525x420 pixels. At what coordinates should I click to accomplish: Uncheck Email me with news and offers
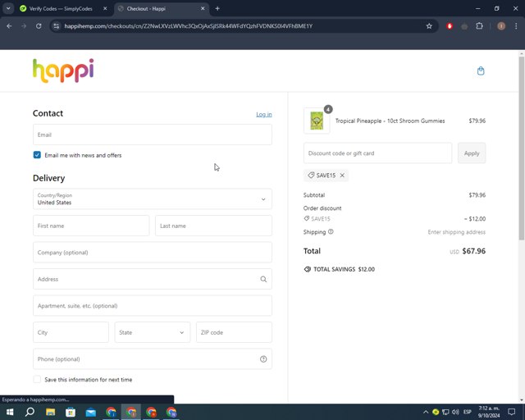(37, 155)
